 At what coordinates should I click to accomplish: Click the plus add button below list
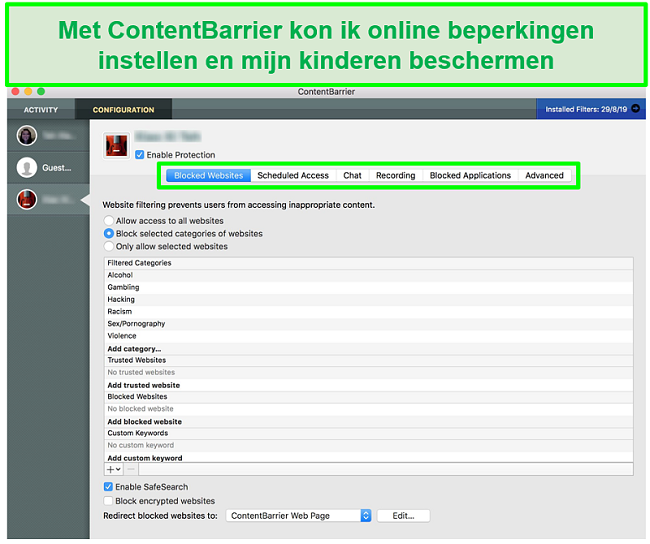[x=113, y=469]
